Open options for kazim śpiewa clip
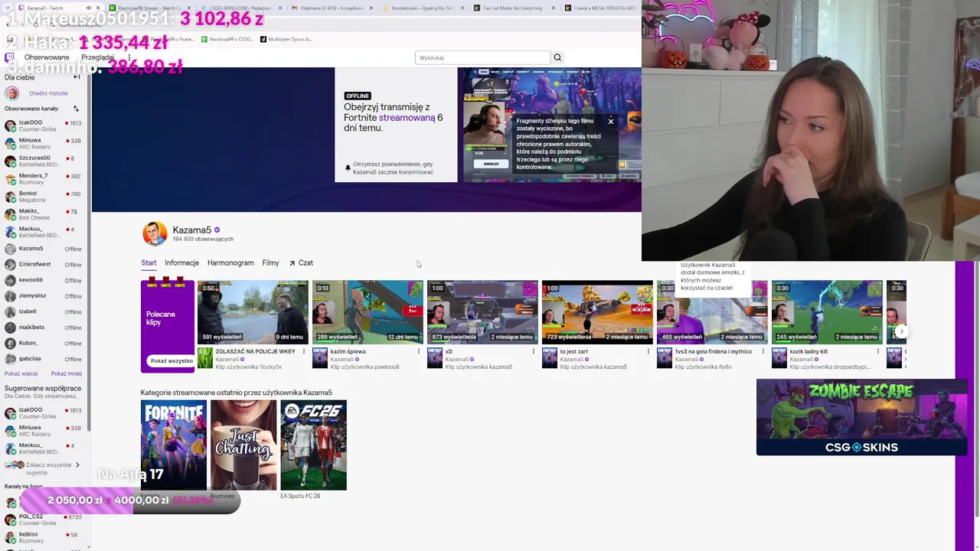This screenshot has width=980, height=551. (x=419, y=351)
